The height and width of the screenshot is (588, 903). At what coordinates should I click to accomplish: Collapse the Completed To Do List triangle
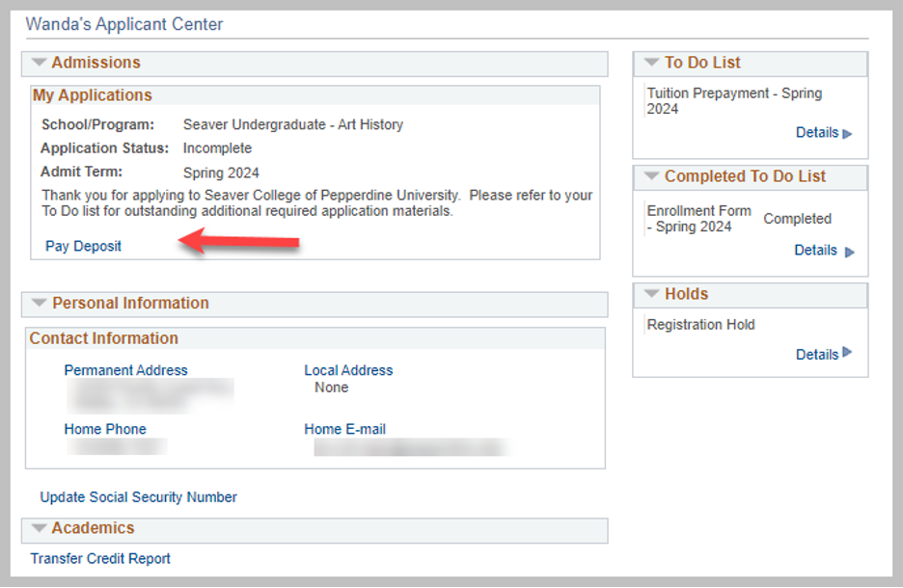click(x=651, y=176)
